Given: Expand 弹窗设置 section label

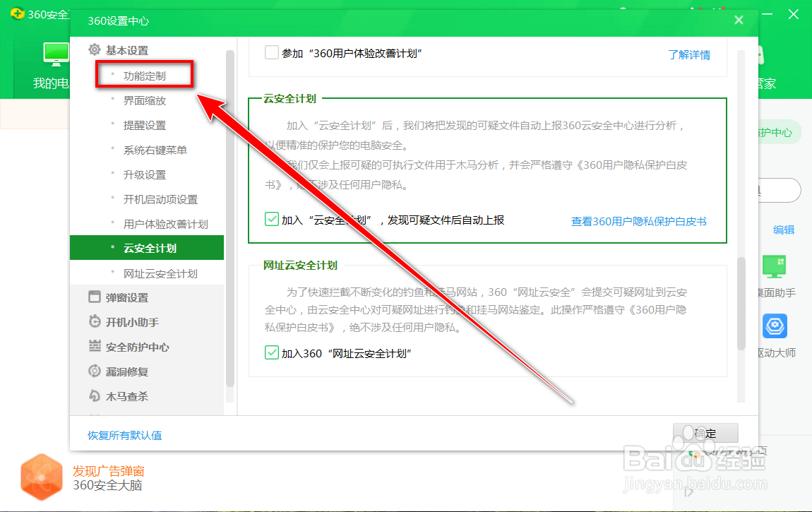Looking at the screenshot, I should tap(127, 298).
